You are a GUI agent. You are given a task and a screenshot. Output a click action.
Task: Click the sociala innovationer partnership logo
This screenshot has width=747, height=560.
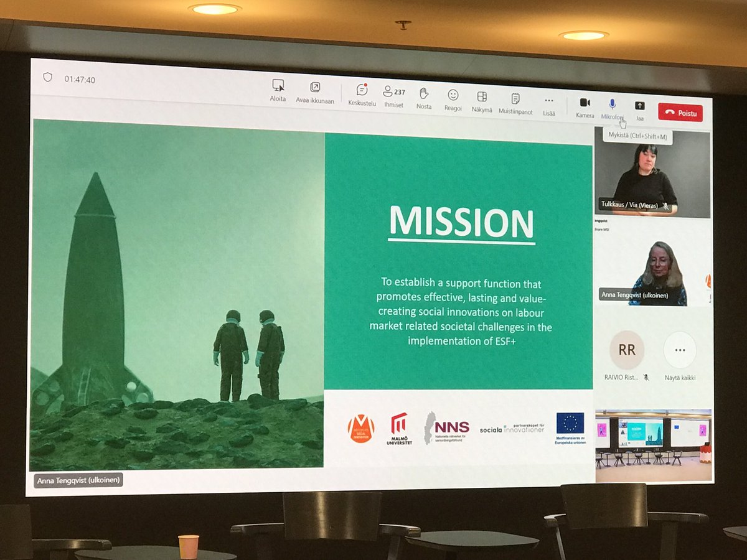coord(512,428)
